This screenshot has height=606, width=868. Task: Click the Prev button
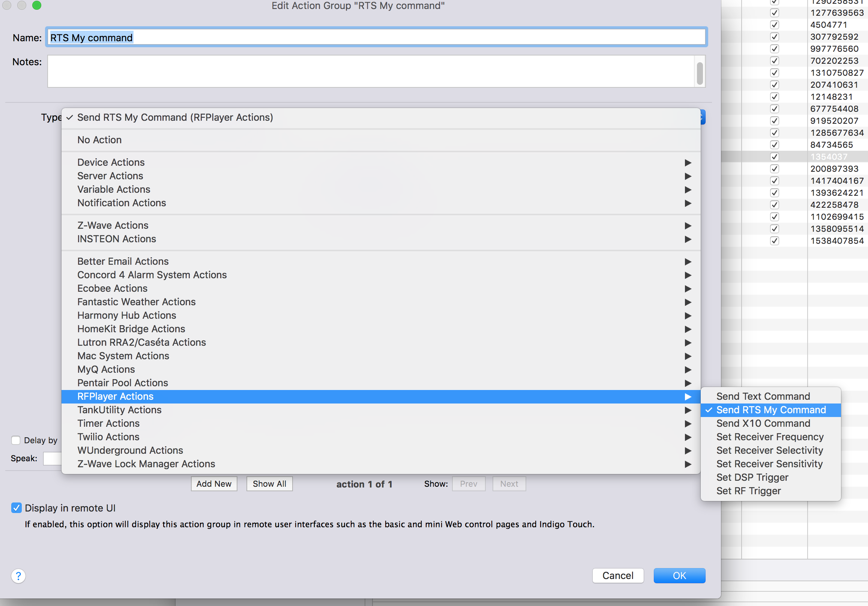coord(469,484)
